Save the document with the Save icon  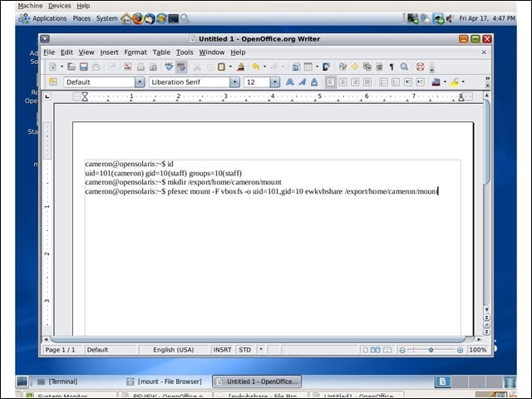coord(83,66)
